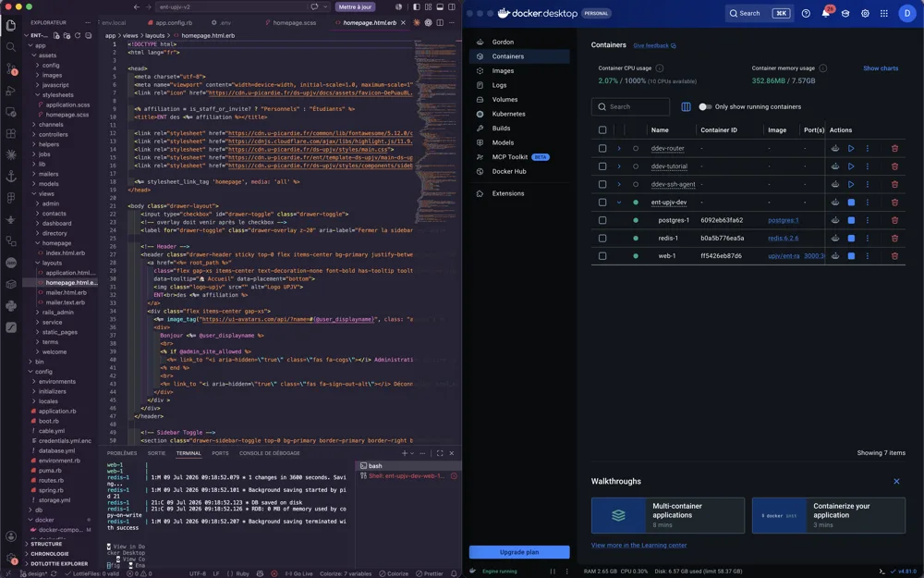Expand the controllers folder in Explorer
Viewport: 924px width, 578px height.
[x=53, y=134]
